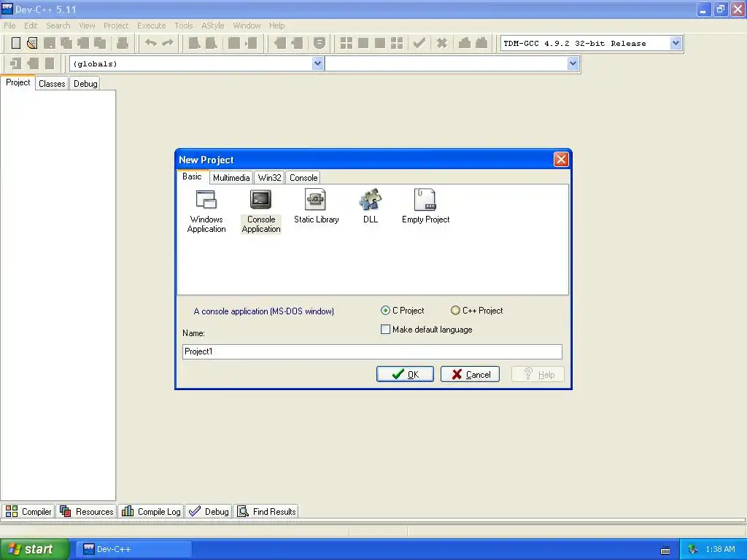747x560 pixels.
Task: Click the keyboard icon in system tray
Action: click(665, 550)
